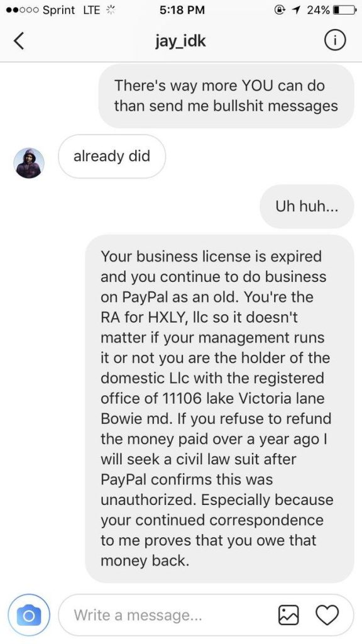This screenshot has width=362, height=644.
Task: Open jay_idk username header
Action: [x=180, y=41]
